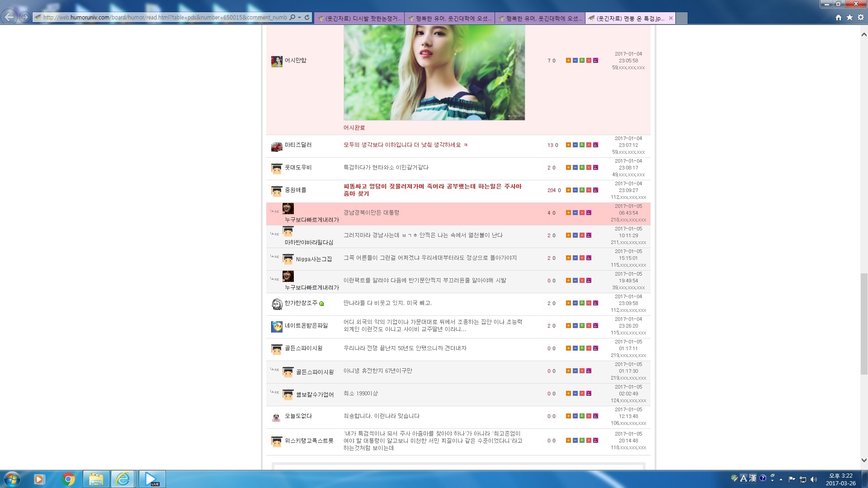Toggle system volume speaker icon

click(814, 479)
